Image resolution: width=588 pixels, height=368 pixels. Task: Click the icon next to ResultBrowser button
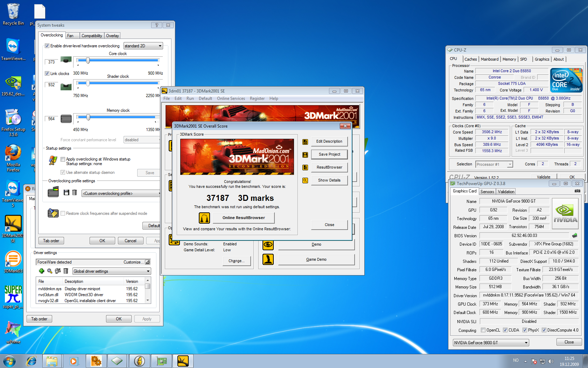[x=305, y=168]
